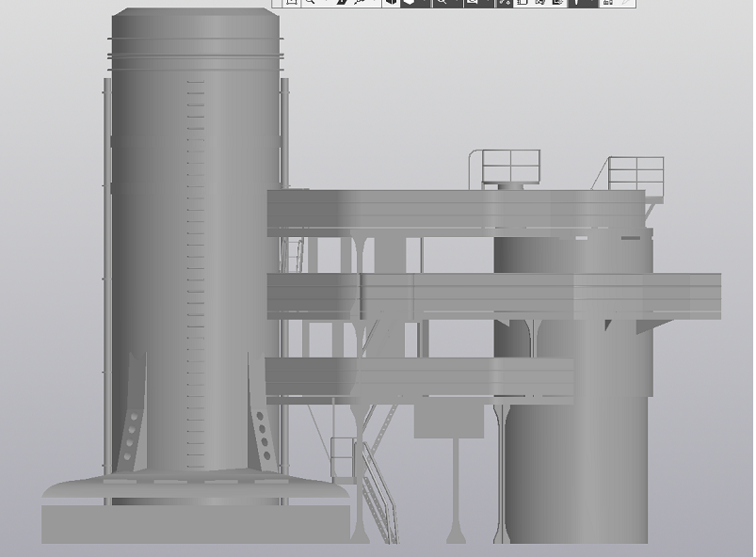Select the concrete foundation under the tower
Viewport: 756px width, 557px height.
[x=195, y=522]
